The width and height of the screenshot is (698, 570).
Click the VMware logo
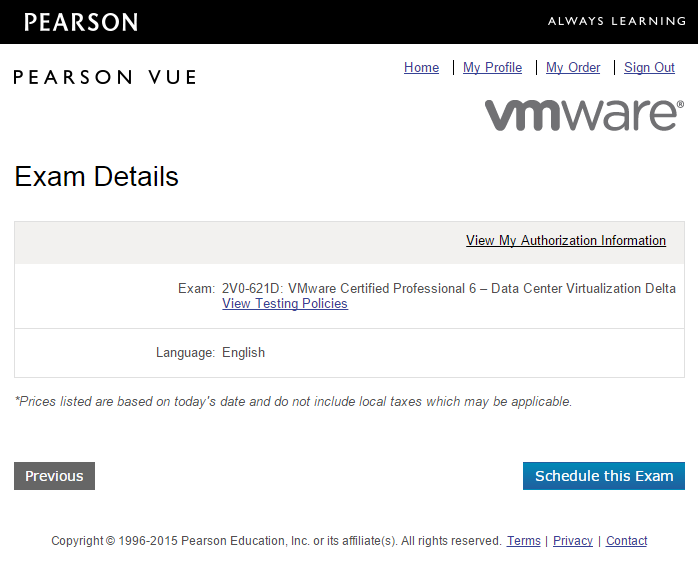584,115
